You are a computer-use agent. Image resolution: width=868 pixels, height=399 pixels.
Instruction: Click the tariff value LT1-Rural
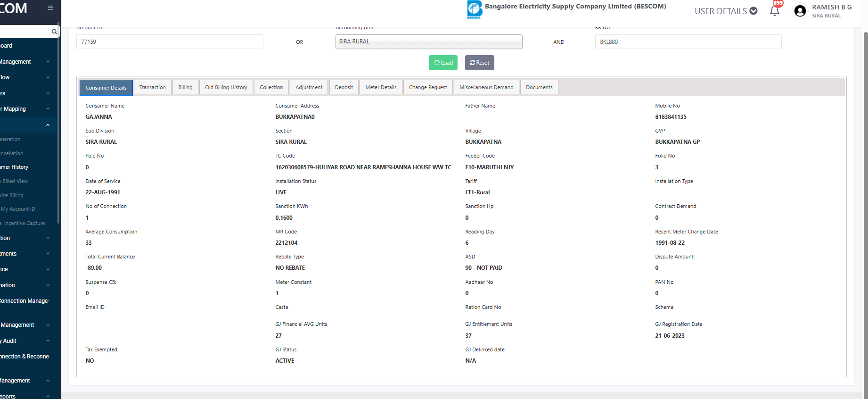[477, 192]
